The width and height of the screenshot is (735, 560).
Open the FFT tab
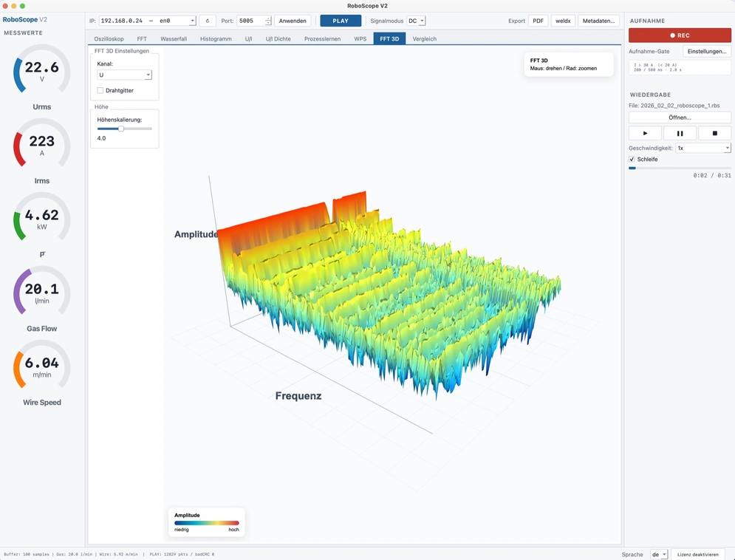(x=142, y=39)
